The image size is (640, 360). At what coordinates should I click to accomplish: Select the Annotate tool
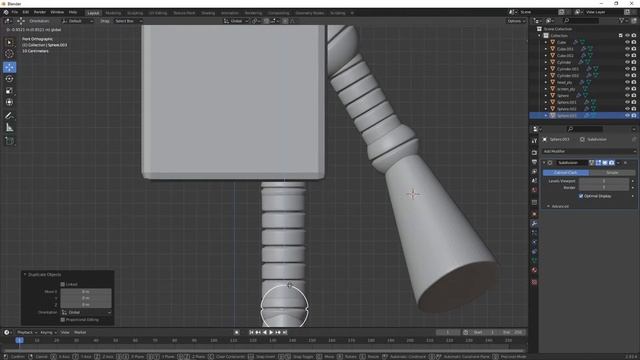[x=9, y=116]
